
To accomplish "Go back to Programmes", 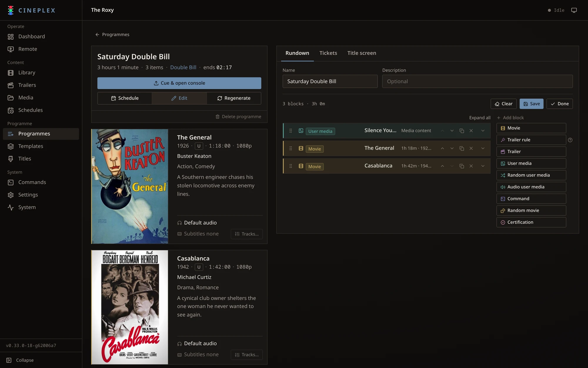I will click(112, 34).
